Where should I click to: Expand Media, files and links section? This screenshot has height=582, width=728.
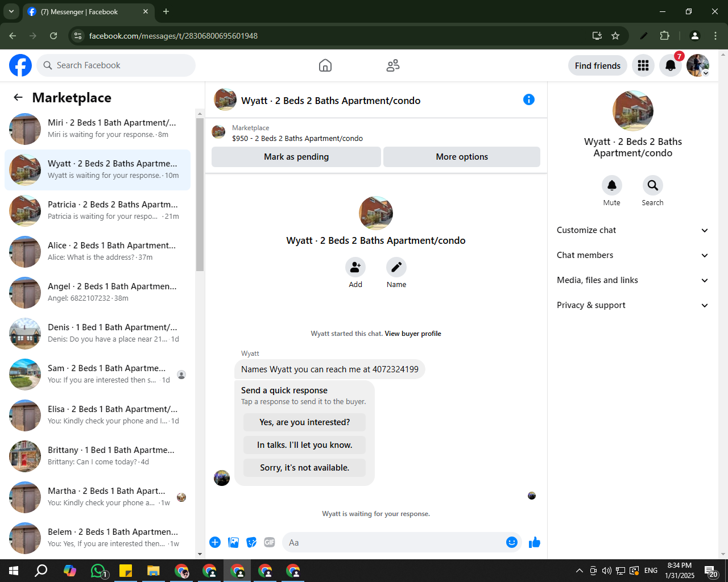[632, 280]
